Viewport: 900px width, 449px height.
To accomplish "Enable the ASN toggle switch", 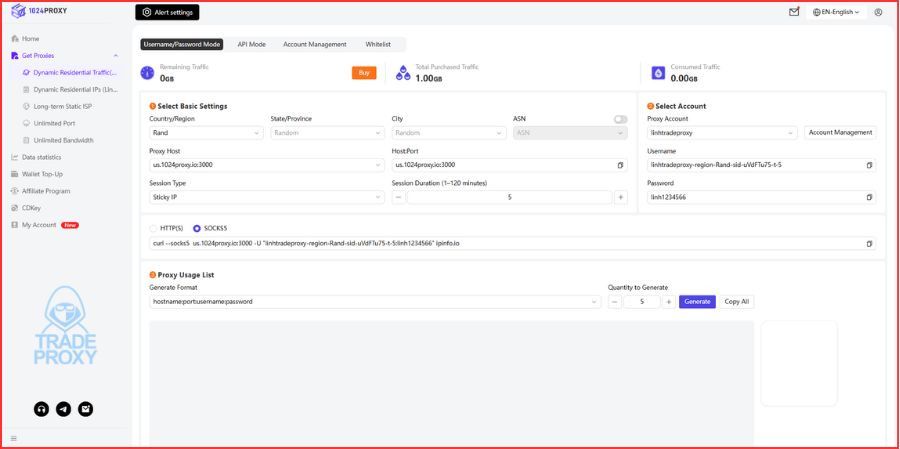I will (620, 119).
